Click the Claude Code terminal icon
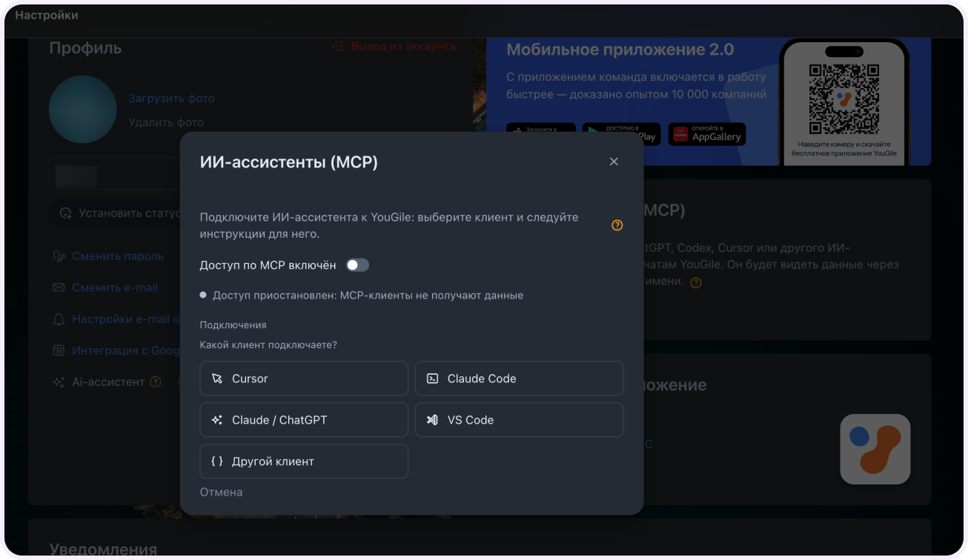Screen dimensions: 968x560 click(x=432, y=379)
